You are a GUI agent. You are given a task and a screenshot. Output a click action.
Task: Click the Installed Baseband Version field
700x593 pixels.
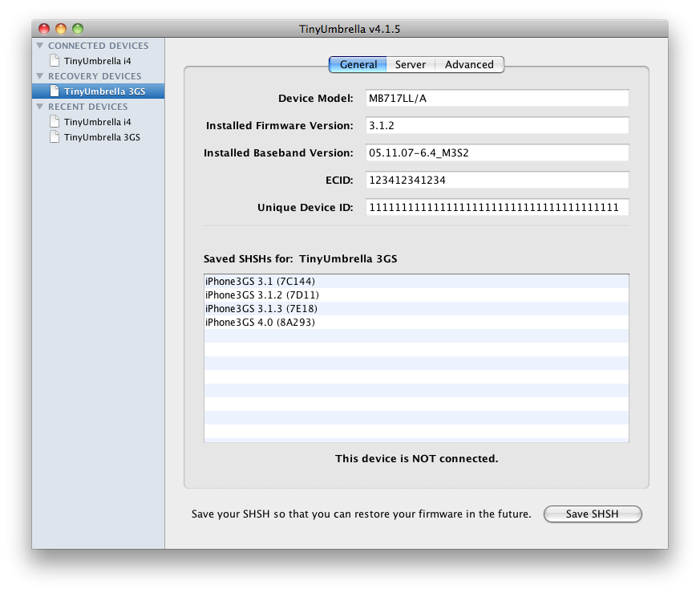(497, 152)
